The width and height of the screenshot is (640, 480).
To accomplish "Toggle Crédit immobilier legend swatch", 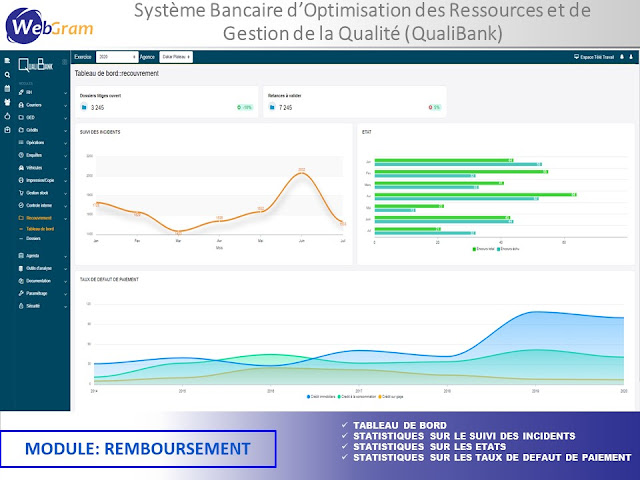I will [x=308, y=397].
